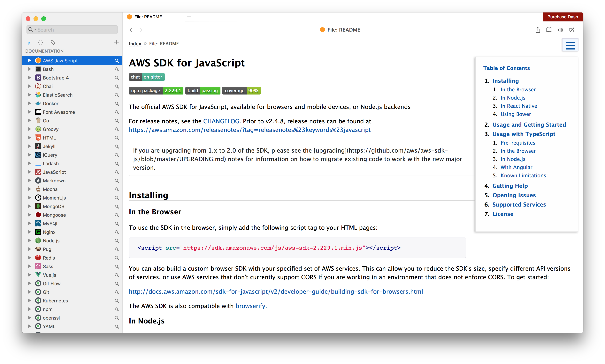Jump to Usage with TypeScript section

pos(524,134)
